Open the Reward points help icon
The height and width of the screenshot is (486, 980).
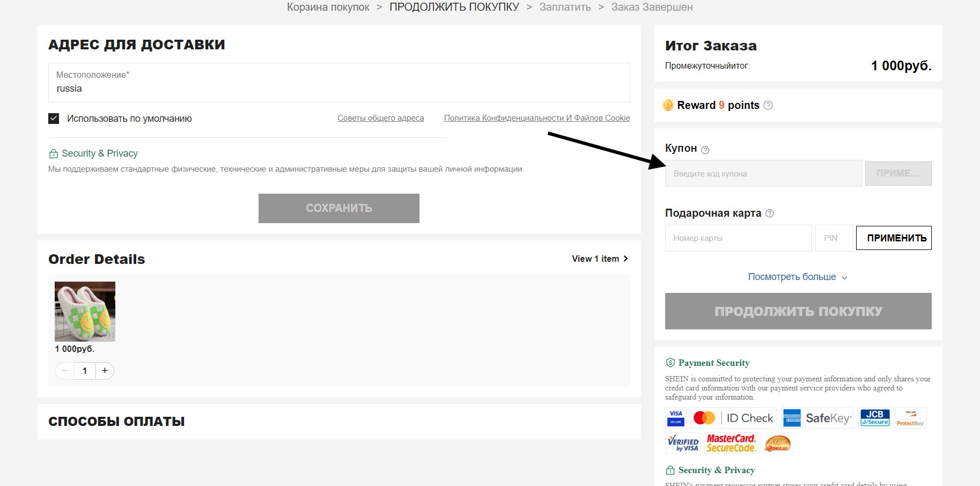click(768, 105)
